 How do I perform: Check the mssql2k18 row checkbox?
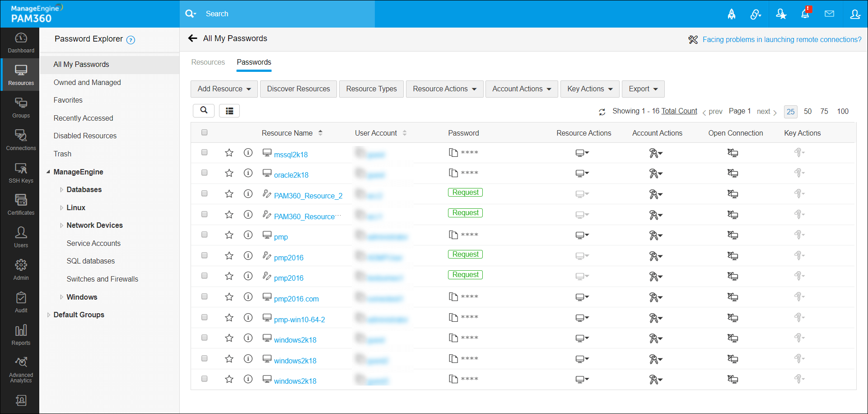point(205,152)
